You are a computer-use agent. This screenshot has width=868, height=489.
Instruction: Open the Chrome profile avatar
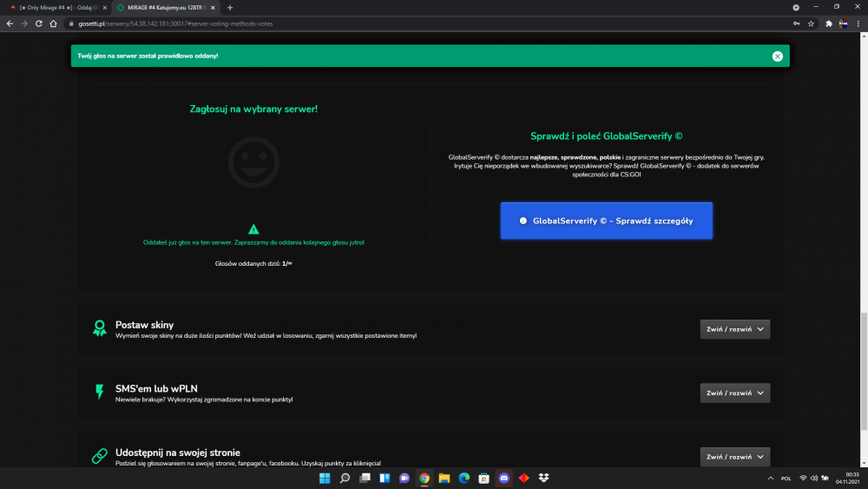843,23
